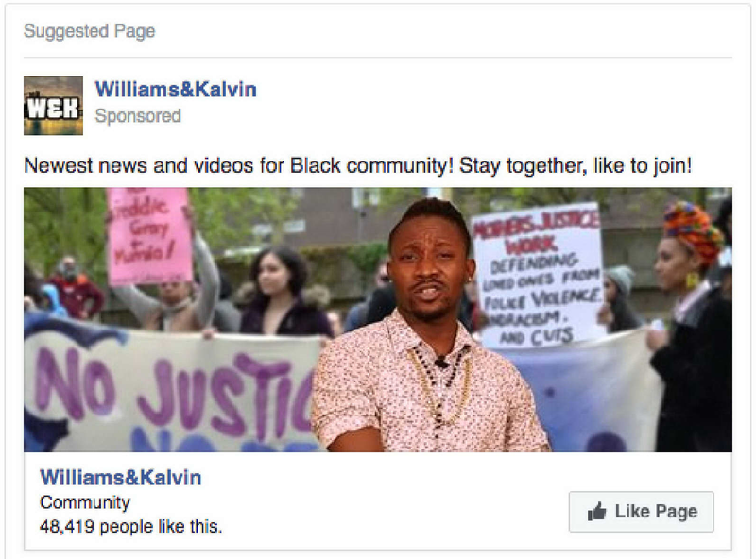
Task: Click the person wearing the gray beanie
Action: click(620, 298)
